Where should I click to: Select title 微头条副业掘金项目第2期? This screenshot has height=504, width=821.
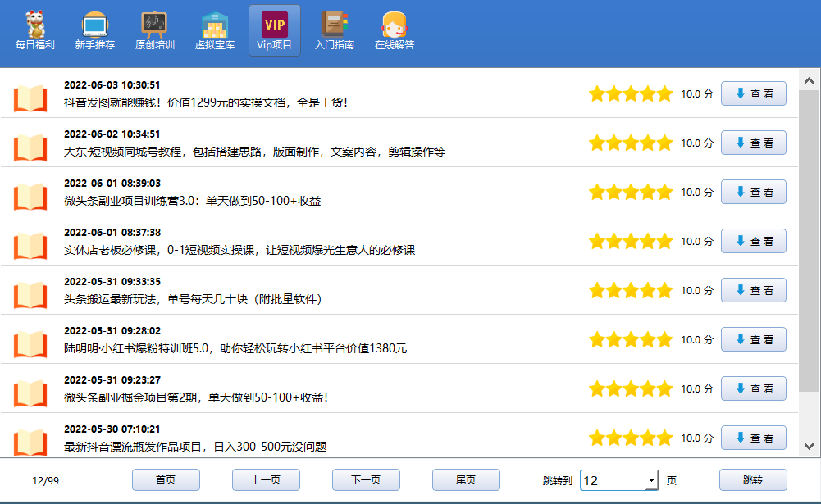[196, 397]
